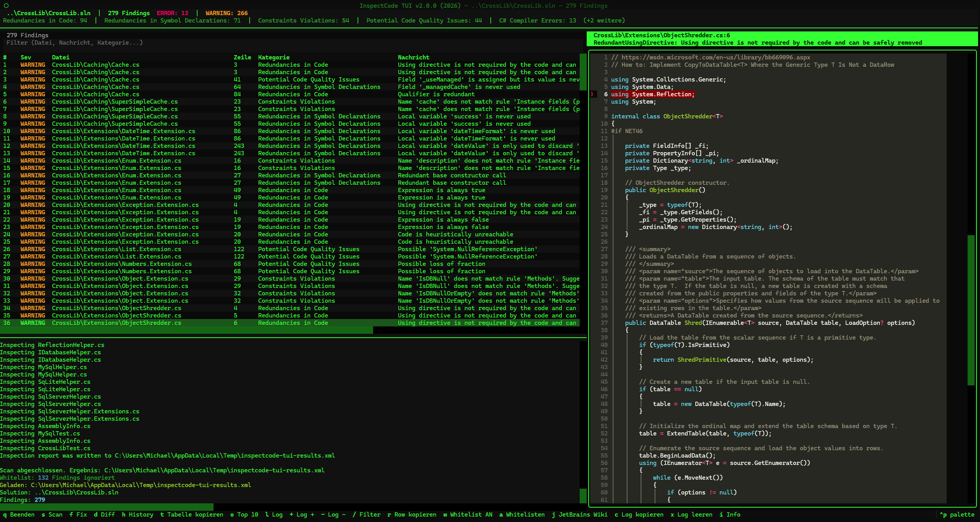Show the scan History
Viewport: 980px width, 522px height.
click(137, 515)
